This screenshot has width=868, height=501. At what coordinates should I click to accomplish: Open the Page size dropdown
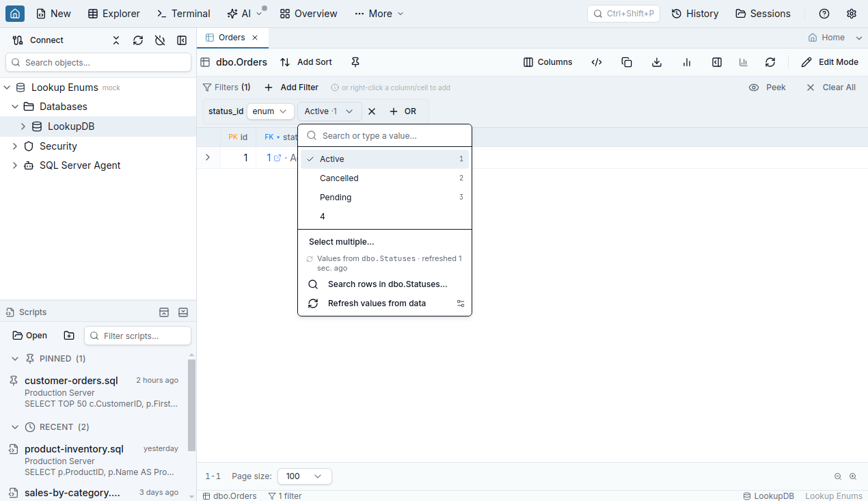[x=305, y=476]
